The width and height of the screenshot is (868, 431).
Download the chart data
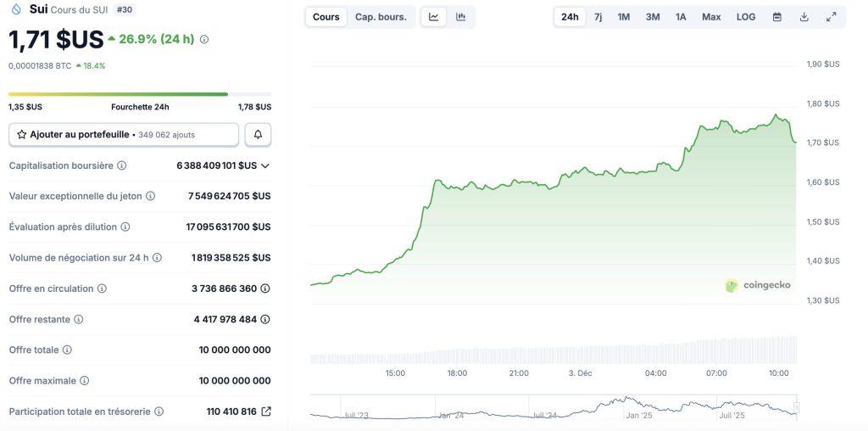tap(804, 17)
